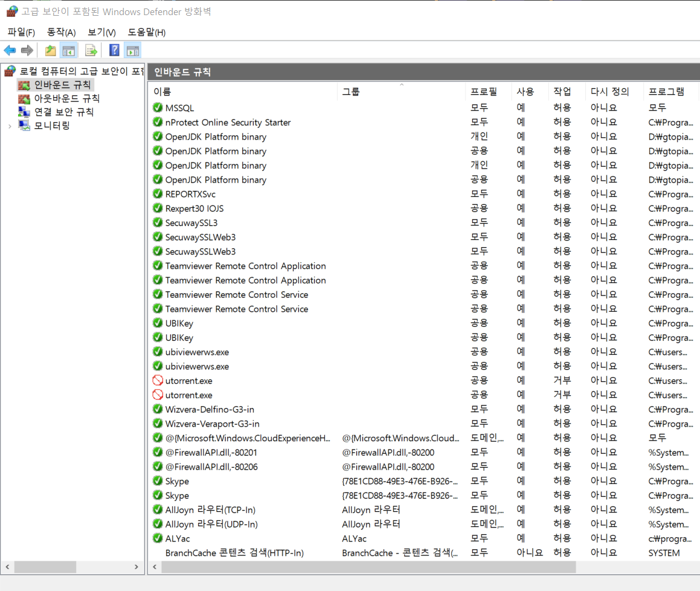Click the Forward arrow toolbar icon
Viewport: 700px width, 591px height.
pos(27,51)
